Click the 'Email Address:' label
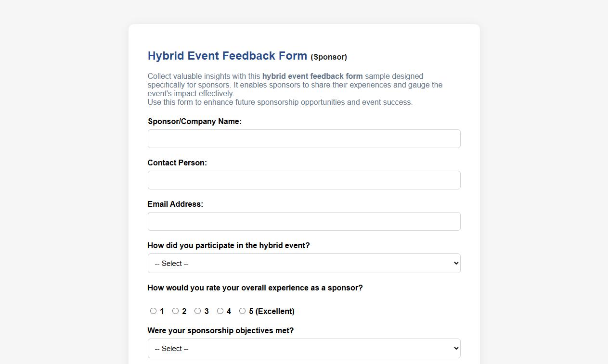 tap(175, 204)
